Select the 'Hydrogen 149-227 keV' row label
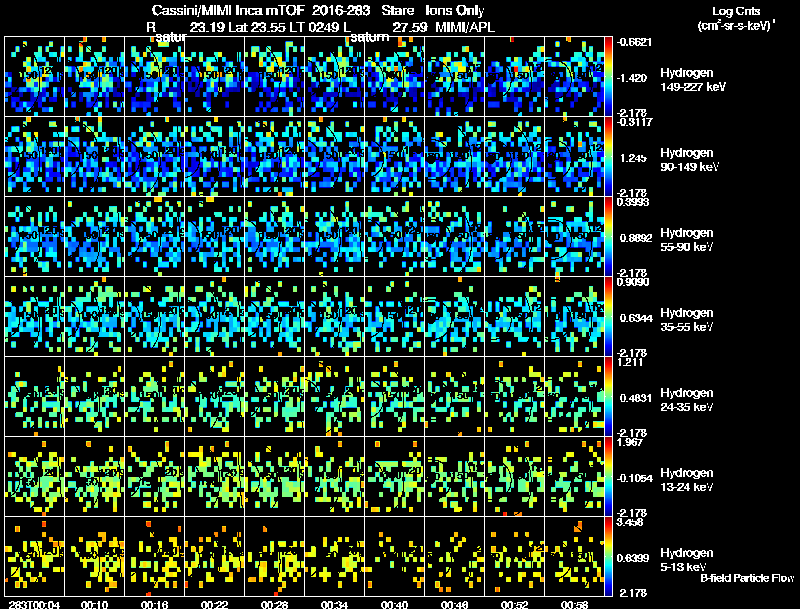Viewport: 800px width, 609px height. coord(692,80)
